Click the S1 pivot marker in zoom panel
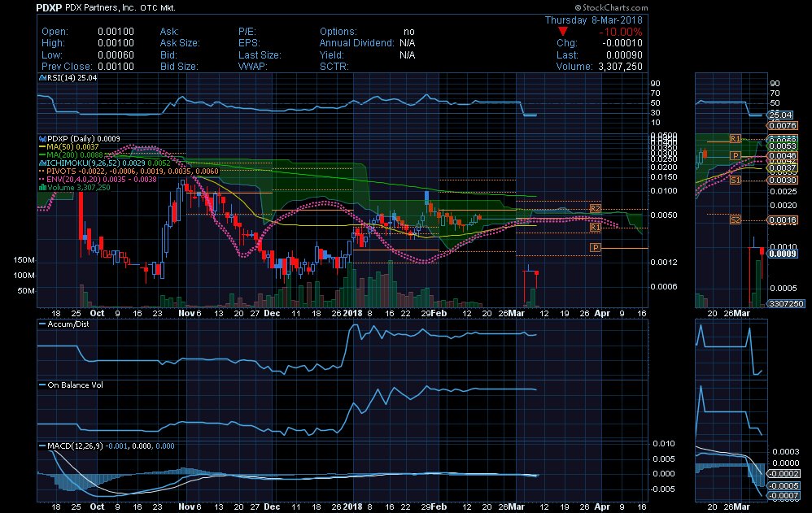Screen dimensions: 812x513 point(736,180)
